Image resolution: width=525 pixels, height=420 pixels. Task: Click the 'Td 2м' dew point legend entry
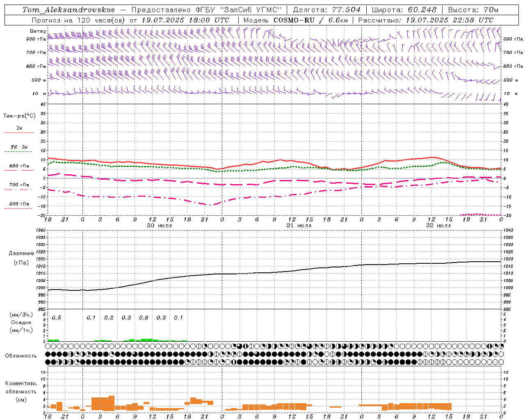19,147
